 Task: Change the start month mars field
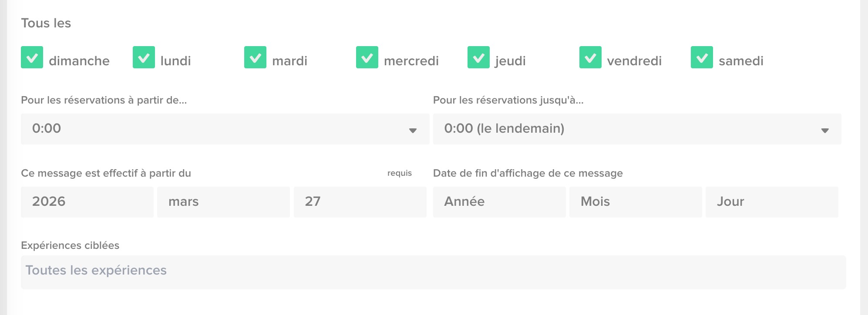point(223,202)
